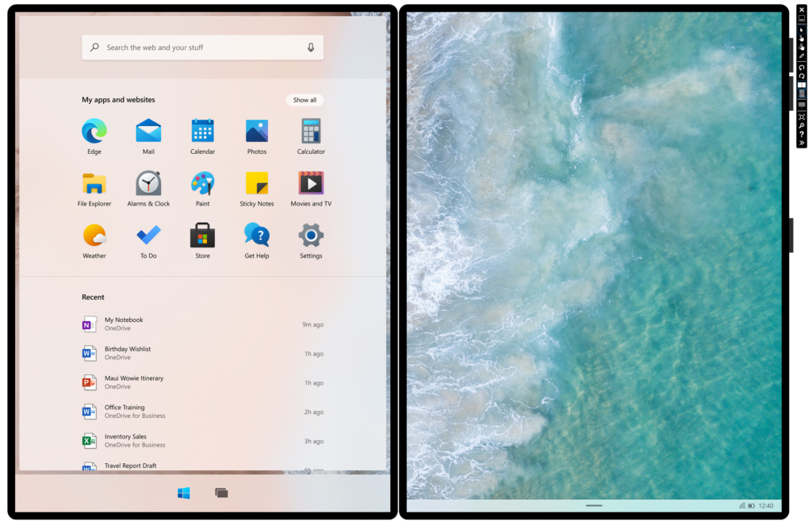Image resolution: width=812 pixels, height=529 pixels.
Task: Launch the Calculator app
Action: pyautogui.click(x=311, y=136)
